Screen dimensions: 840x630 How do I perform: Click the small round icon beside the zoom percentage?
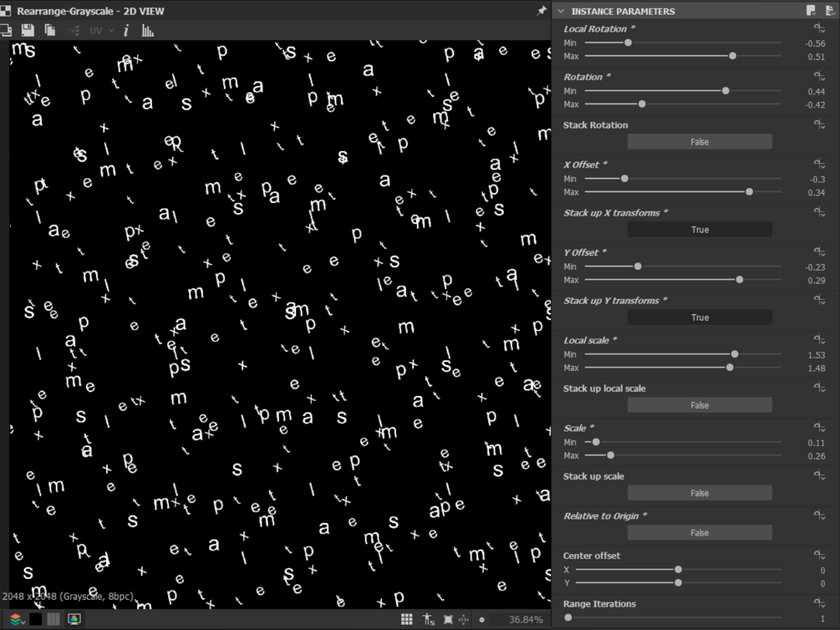481,620
